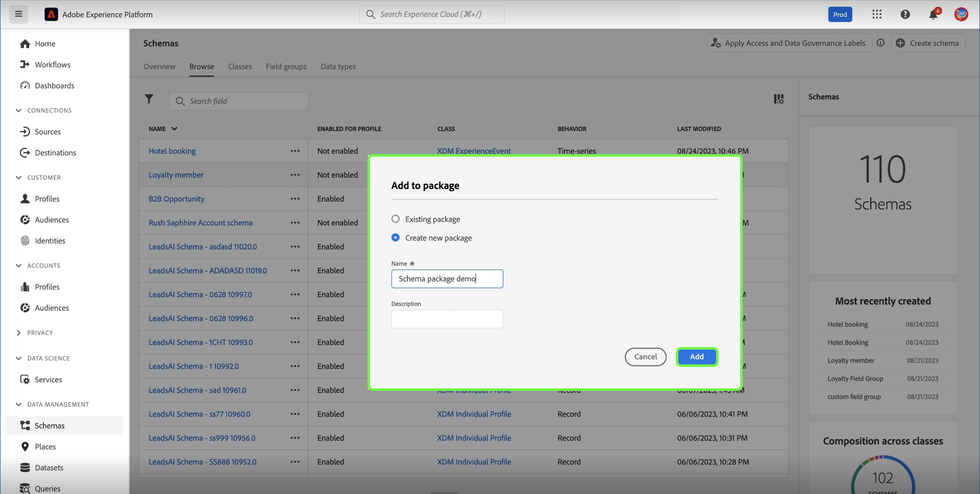This screenshot has width=980, height=494.
Task: Click info icon beside governance labels
Action: (x=880, y=43)
